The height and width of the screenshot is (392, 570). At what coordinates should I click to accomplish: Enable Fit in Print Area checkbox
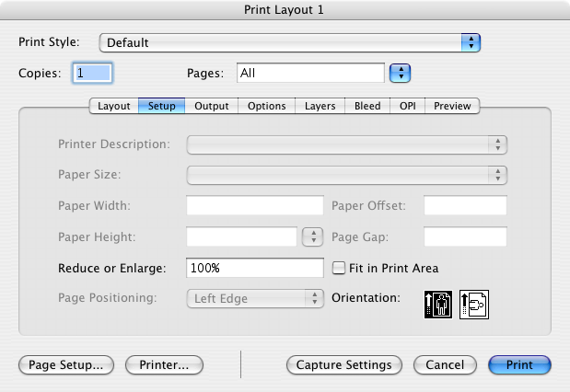point(338,269)
